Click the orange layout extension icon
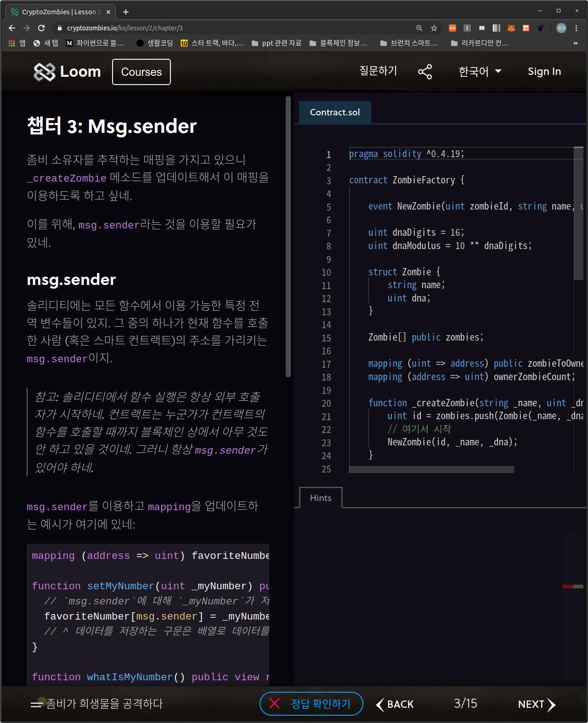The image size is (588, 723). point(526,28)
